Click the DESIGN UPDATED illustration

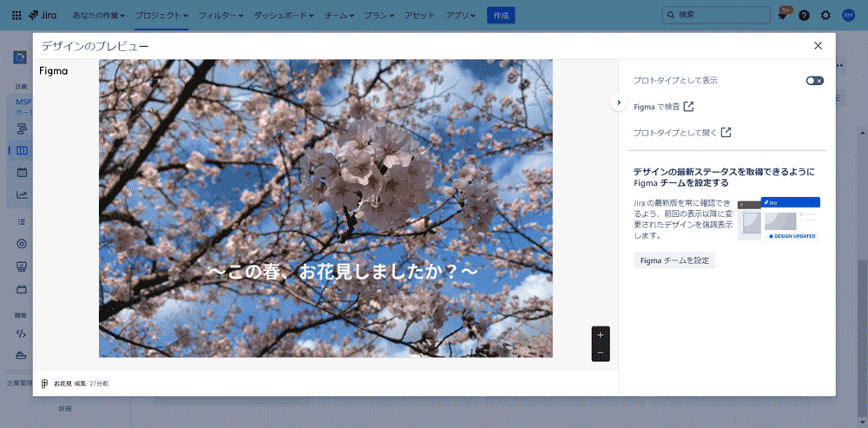tap(779, 219)
